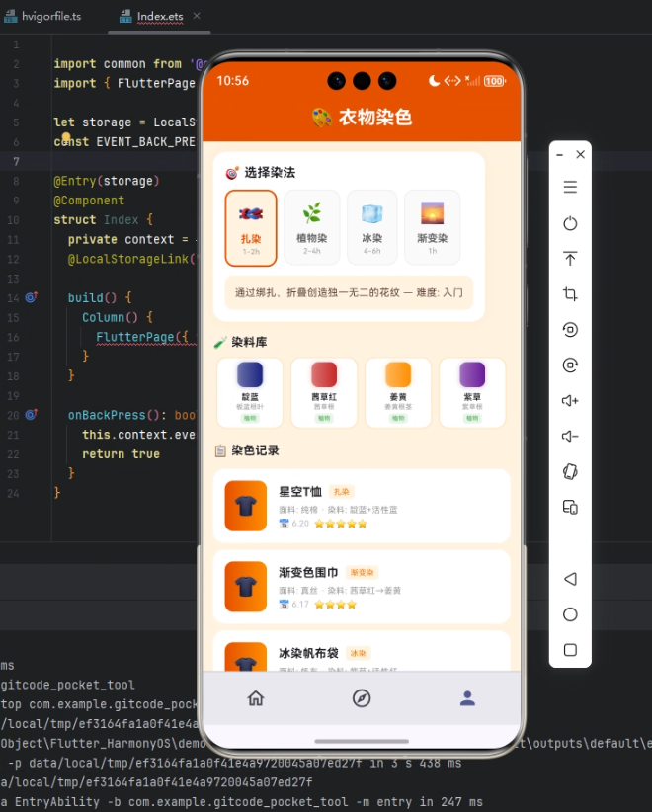Image resolution: width=652 pixels, height=812 pixels.
Task: Click the emulator power button icon
Action: click(570, 223)
